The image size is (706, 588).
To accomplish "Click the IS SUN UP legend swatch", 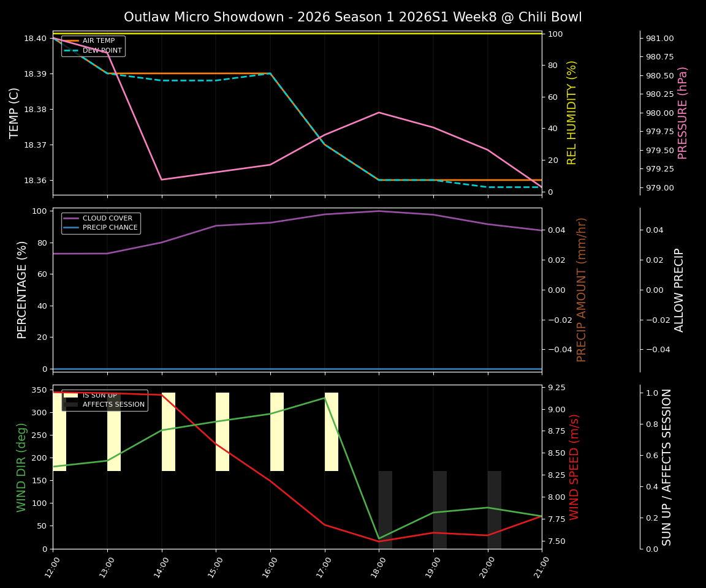I will tap(70, 396).
